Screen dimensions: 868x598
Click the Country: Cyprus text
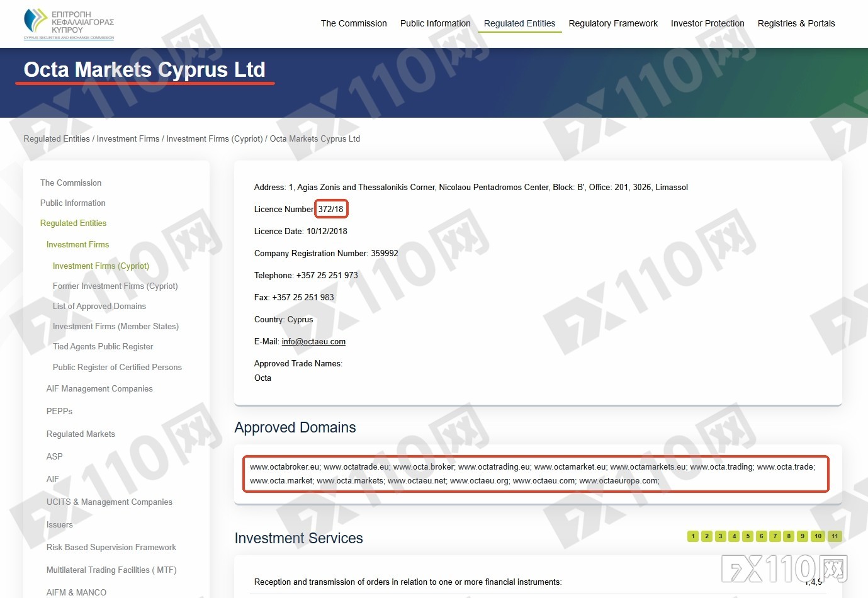click(x=283, y=319)
